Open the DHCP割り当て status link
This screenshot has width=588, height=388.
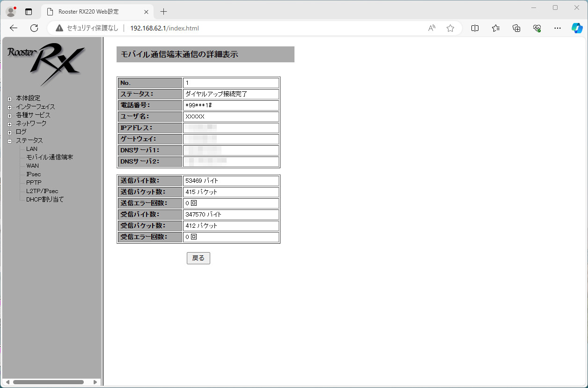click(45, 200)
